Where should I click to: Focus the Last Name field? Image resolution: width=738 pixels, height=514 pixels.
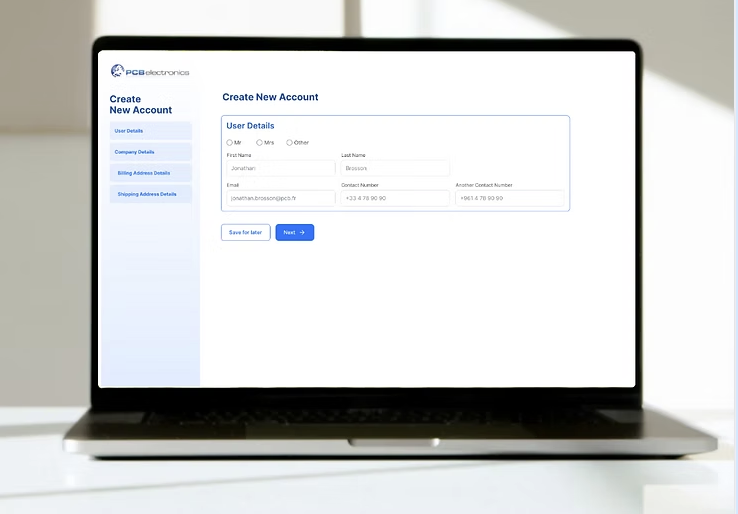(x=395, y=168)
